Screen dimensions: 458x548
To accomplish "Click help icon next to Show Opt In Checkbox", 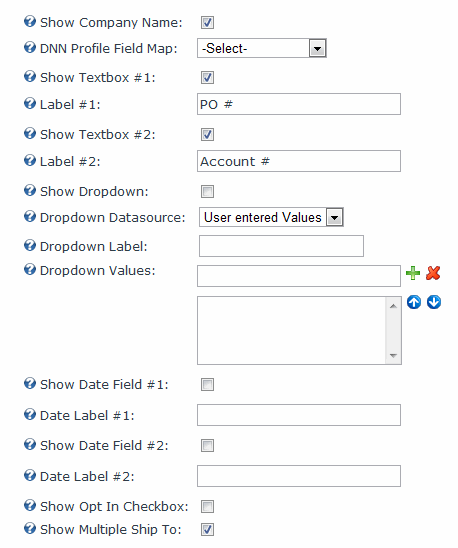I will point(30,505).
